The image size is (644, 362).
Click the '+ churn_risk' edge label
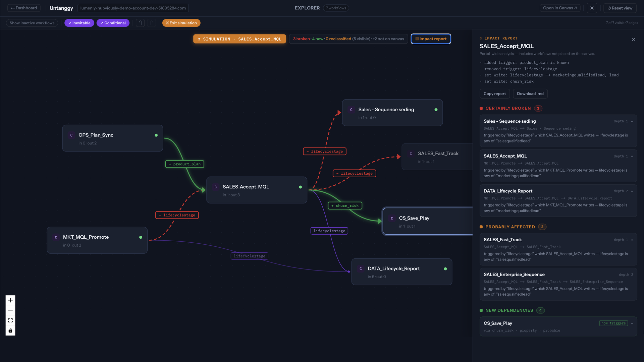click(x=345, y=206)
